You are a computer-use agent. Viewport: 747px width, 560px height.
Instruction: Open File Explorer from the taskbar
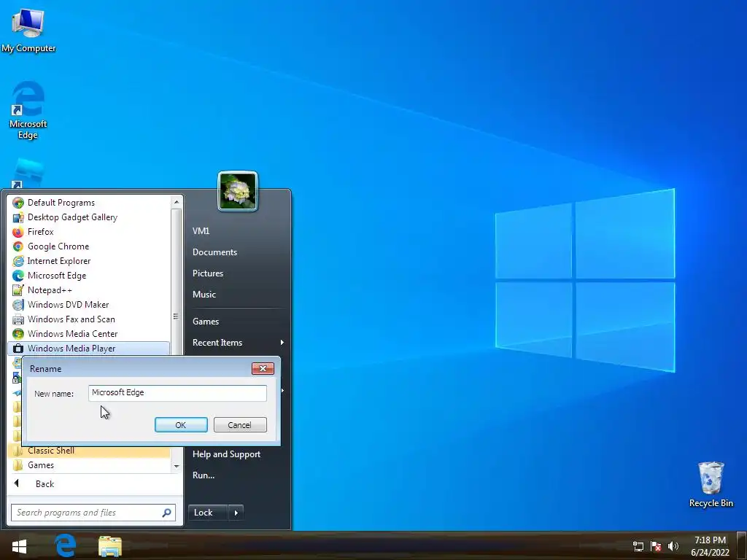click(x=110, y=546)
